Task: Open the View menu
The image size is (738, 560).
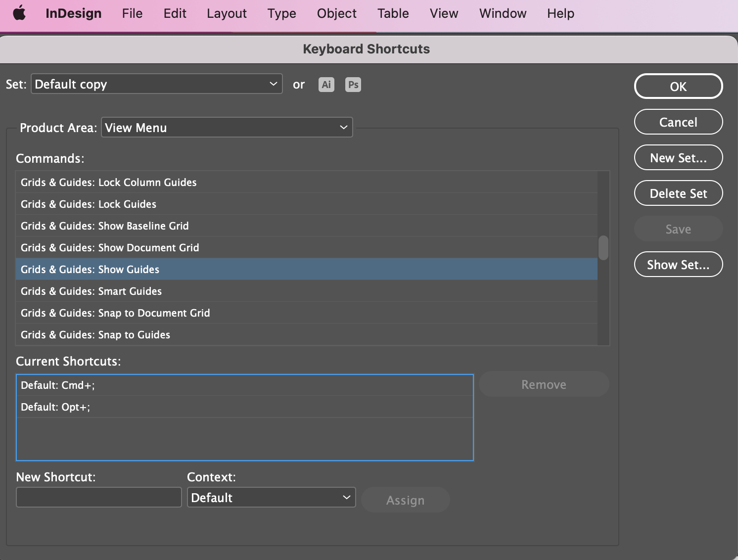Action: (443, 13)
